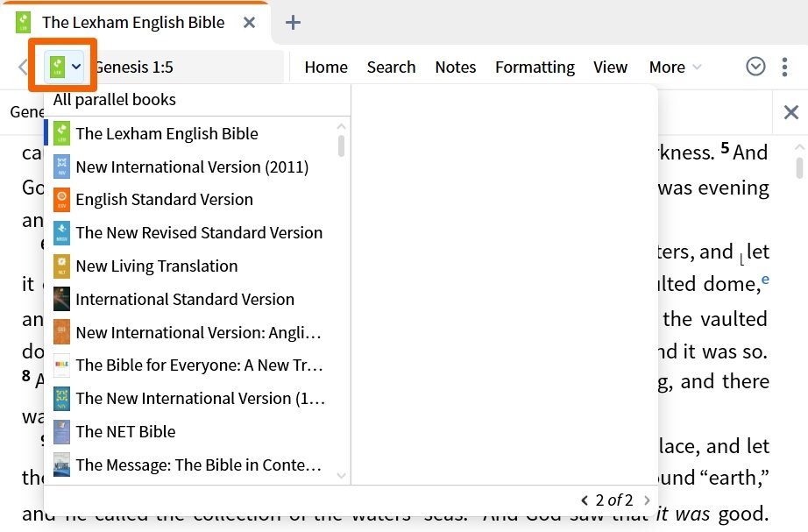Choose The Message: The Bible in Conte… entry
This screenshot has height=532, width=808.
(x=191, y=465)
